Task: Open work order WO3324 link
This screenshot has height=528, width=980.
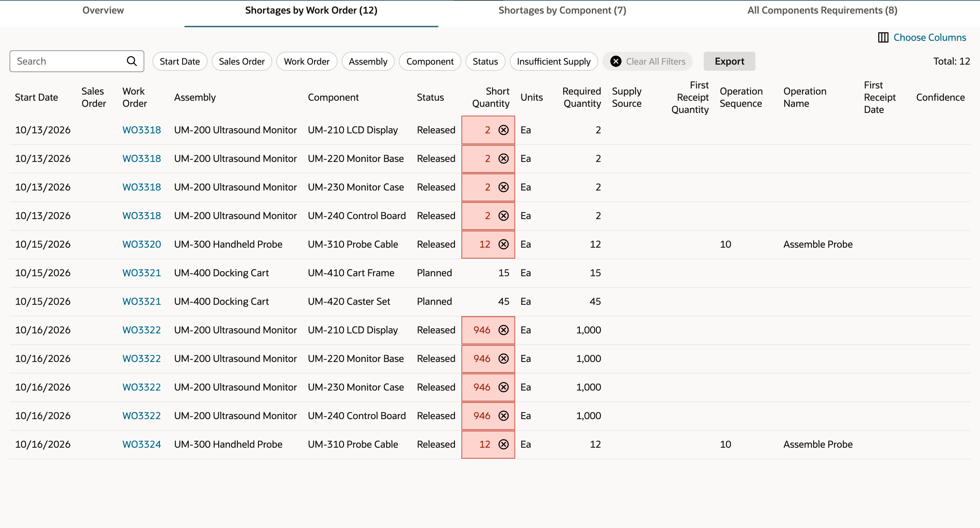Action: (142, 444)
